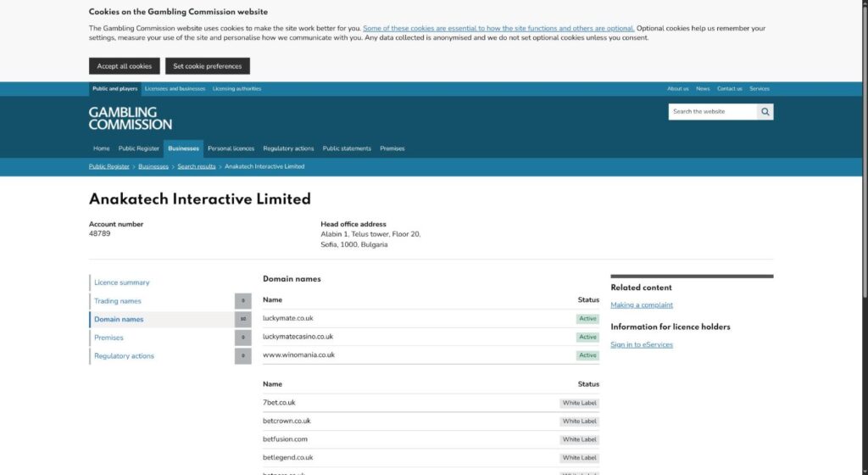Screen dimensions: 868x475
Task: Select the 7bet.co.uk domain row
Action: (x=431, y=402)
